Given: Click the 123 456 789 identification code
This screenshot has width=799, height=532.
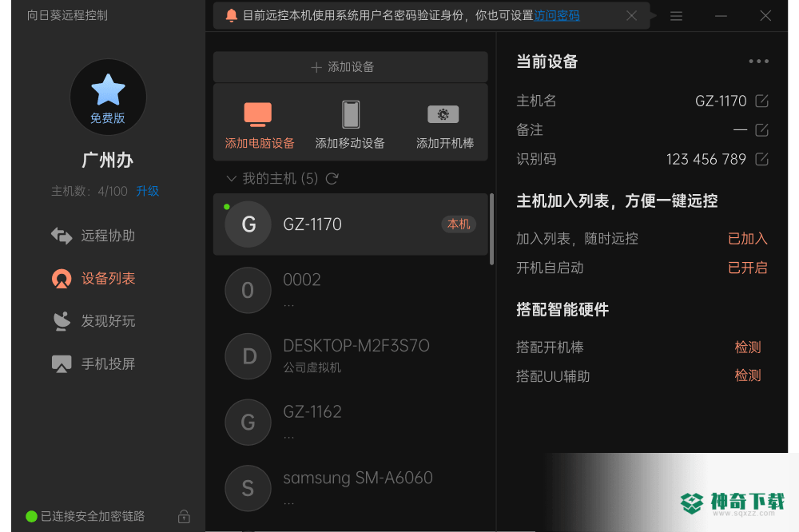Looking at the screenshot, I should (706, 160).
